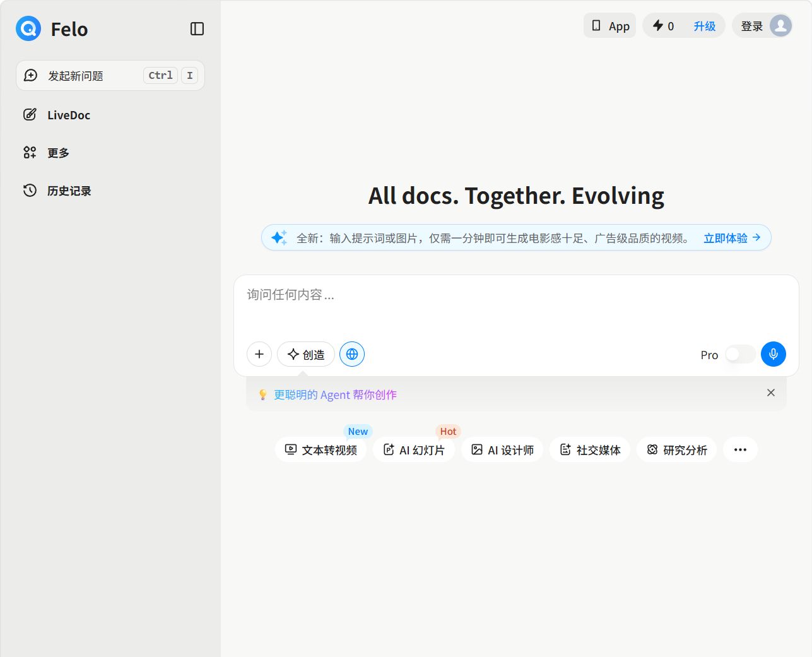Toggle the globe web search icon
812x657 pixels.
coord(352,354)
